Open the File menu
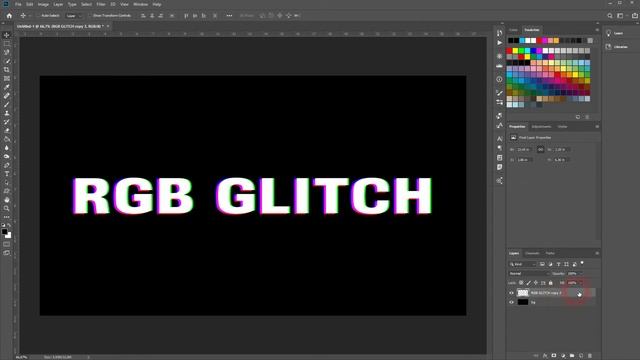 pos(18,4)
